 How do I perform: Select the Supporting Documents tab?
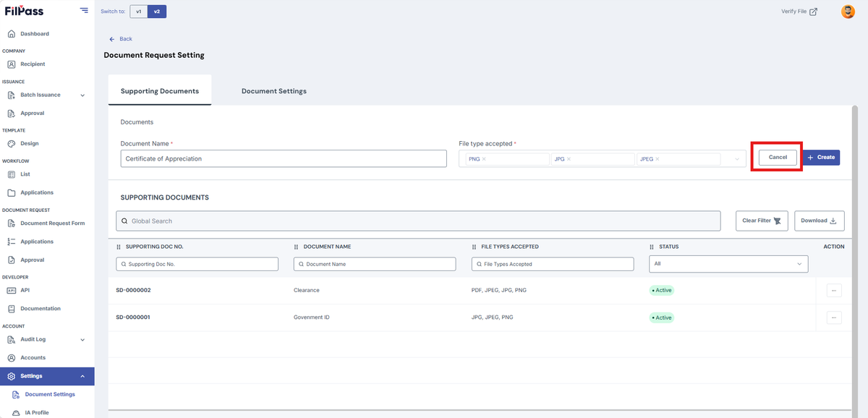(x=160, y=90)
